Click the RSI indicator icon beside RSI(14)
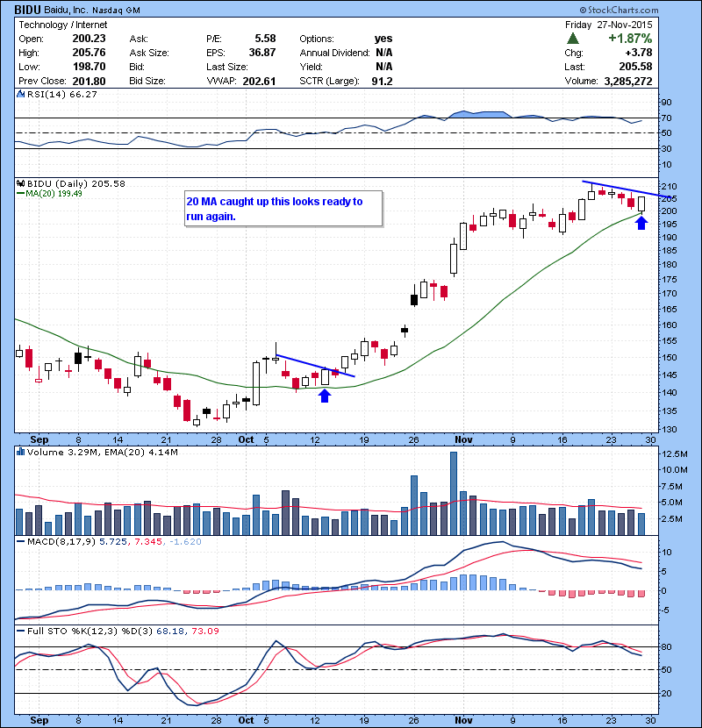Screen dimensions: 702x728 (x=20, y=94)
